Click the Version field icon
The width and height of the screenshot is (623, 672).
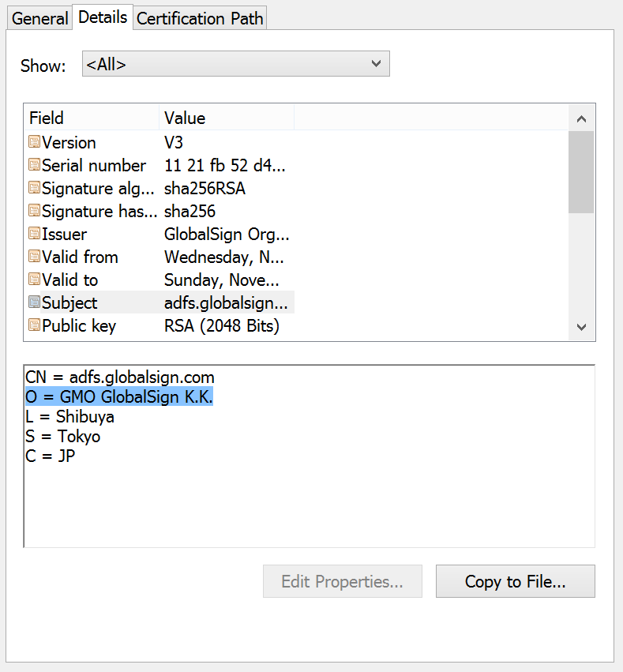pos(34,143)
